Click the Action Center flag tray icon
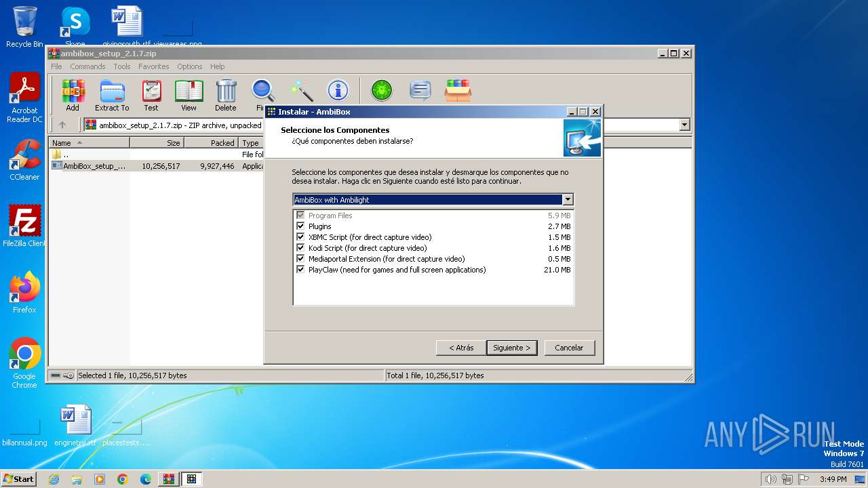 pos(804,479)
